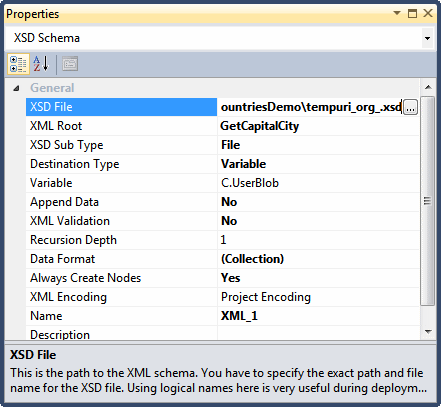441x407 pixels.
Task: Click the scrollbar up arrow
Action: click(428, 88)
